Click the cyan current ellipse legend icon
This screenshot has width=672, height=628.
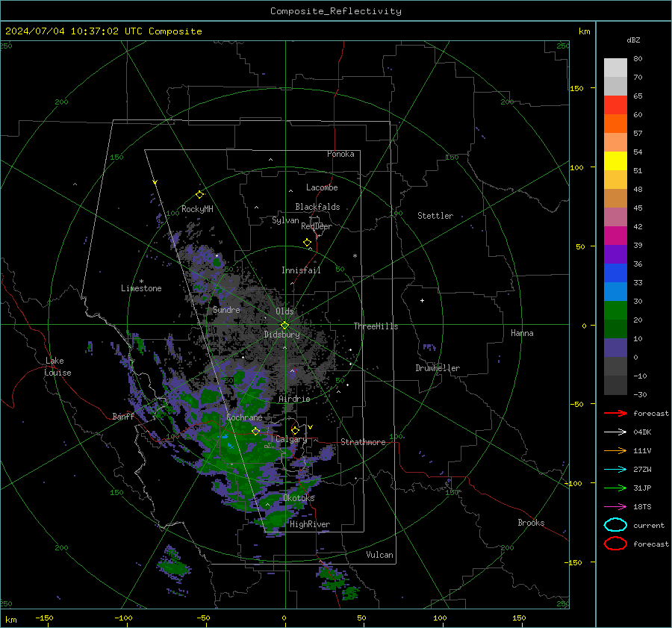615,525
